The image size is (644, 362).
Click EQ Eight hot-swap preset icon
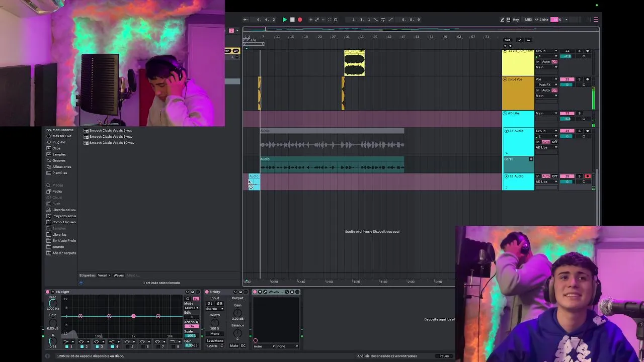pyautogui.click(x=187, y=292)
